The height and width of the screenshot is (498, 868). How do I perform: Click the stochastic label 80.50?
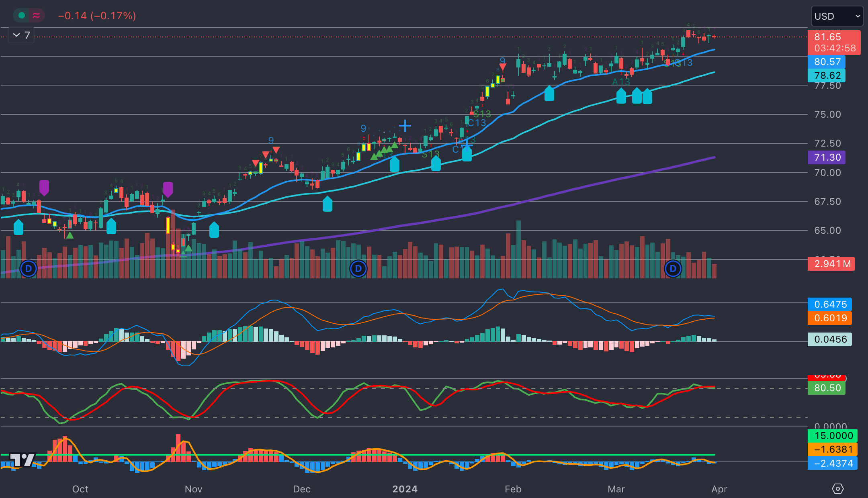827,388
